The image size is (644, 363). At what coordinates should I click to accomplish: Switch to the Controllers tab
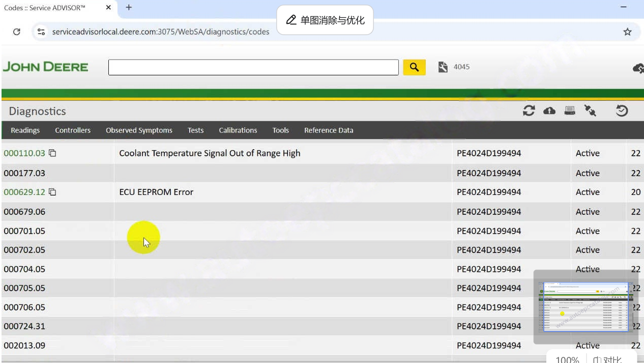72,130
